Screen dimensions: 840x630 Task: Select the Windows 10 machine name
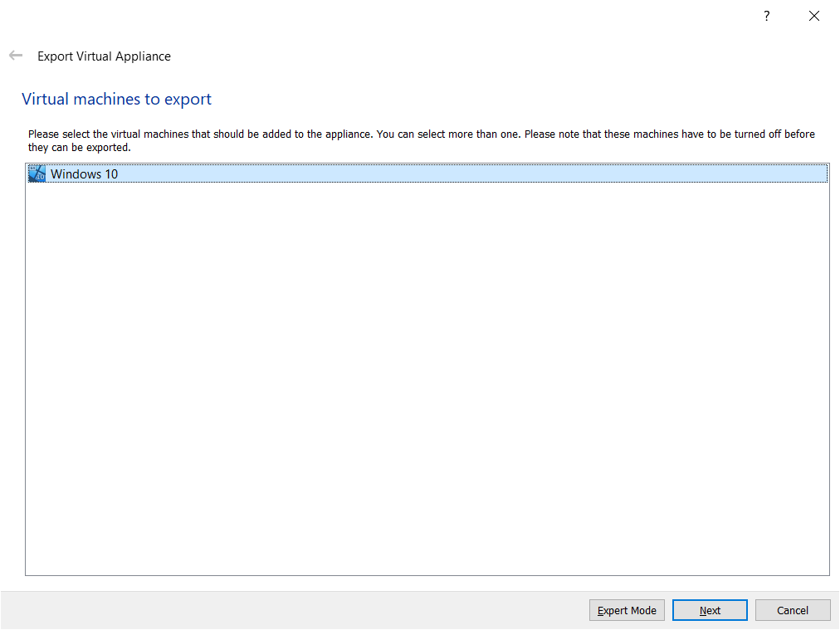[x=84, y=174]
